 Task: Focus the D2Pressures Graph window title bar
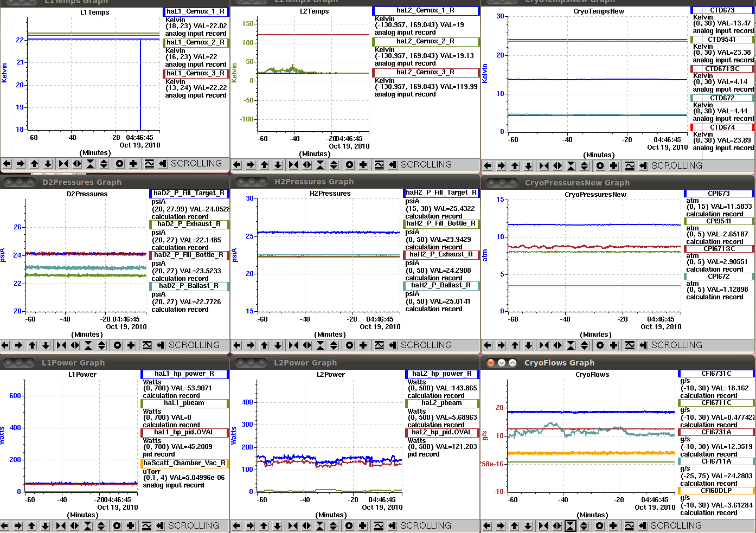click(x=115, y=182)
